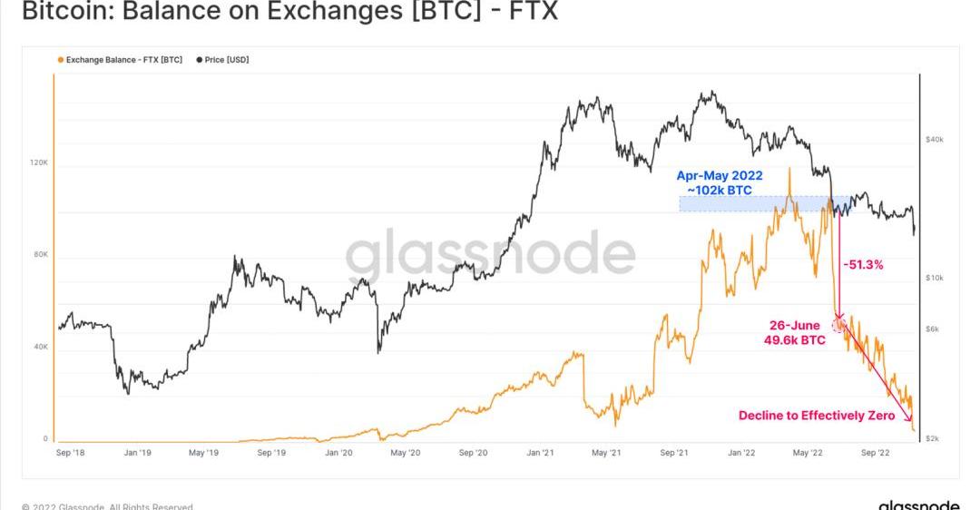980x510 pixels.
Task: Click the chart title mentioning FTX
Action: tap(289, 13)
